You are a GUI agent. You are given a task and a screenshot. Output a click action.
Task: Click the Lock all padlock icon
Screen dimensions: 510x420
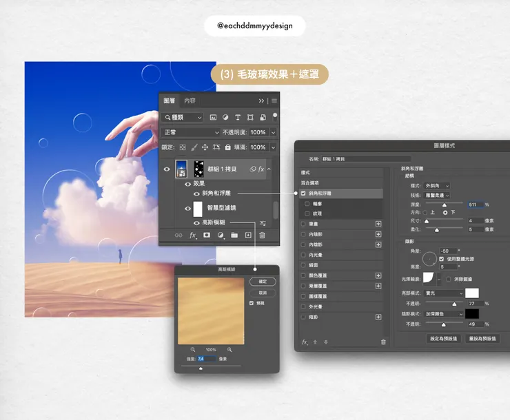click(x=227, y=147)
